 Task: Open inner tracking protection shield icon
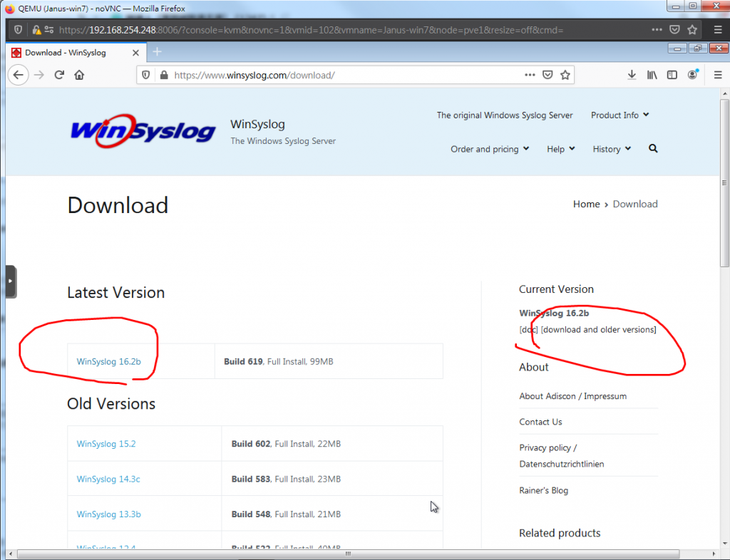145,75
